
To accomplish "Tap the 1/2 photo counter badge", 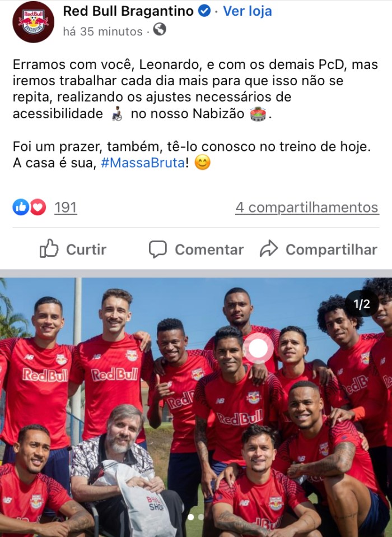I will point(362,304).
